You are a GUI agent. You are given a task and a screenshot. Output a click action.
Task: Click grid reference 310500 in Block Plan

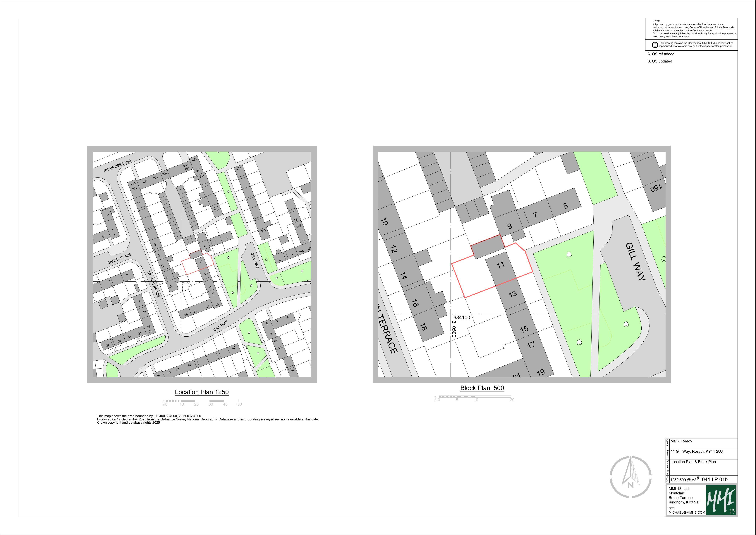453,329
